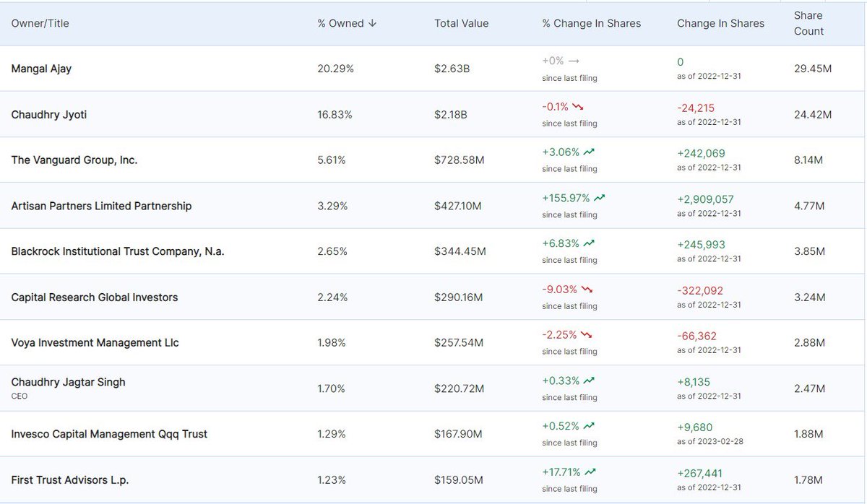Click the down-trend icon beside -9.03%
867x504 pixels.
coord(586,290)
